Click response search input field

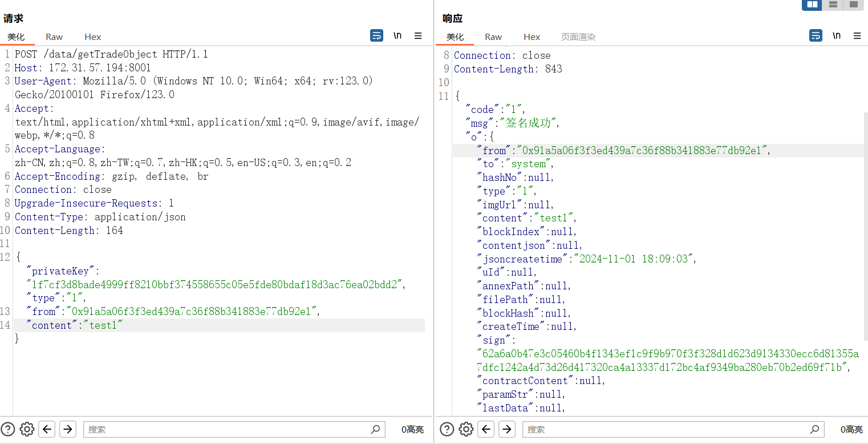[673, 429]
